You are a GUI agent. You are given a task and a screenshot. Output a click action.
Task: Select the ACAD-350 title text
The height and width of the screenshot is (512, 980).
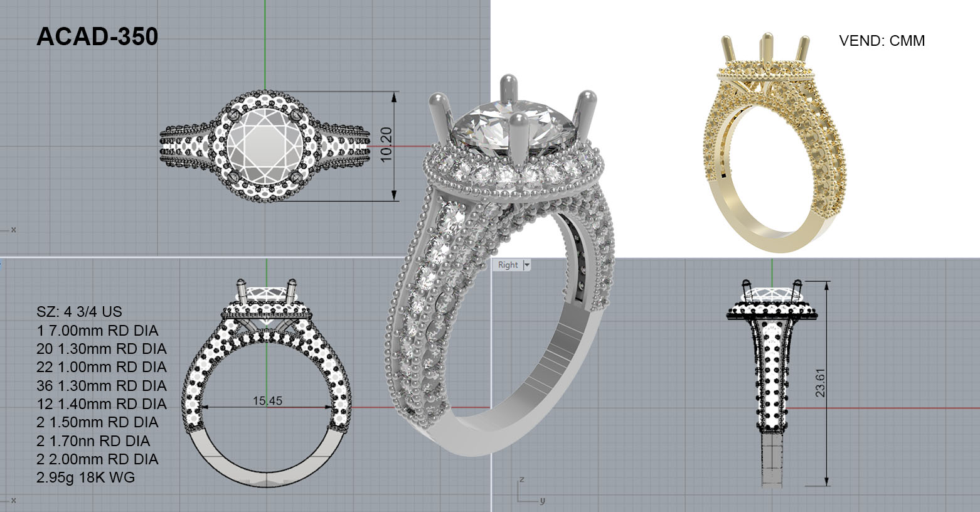pyautogui.click(x=97, y=37)
